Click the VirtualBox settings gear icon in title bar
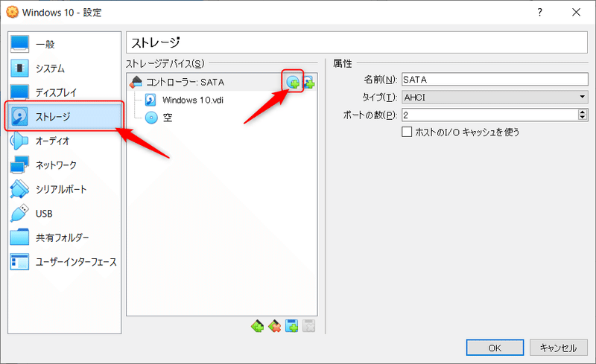 [12, 12]
